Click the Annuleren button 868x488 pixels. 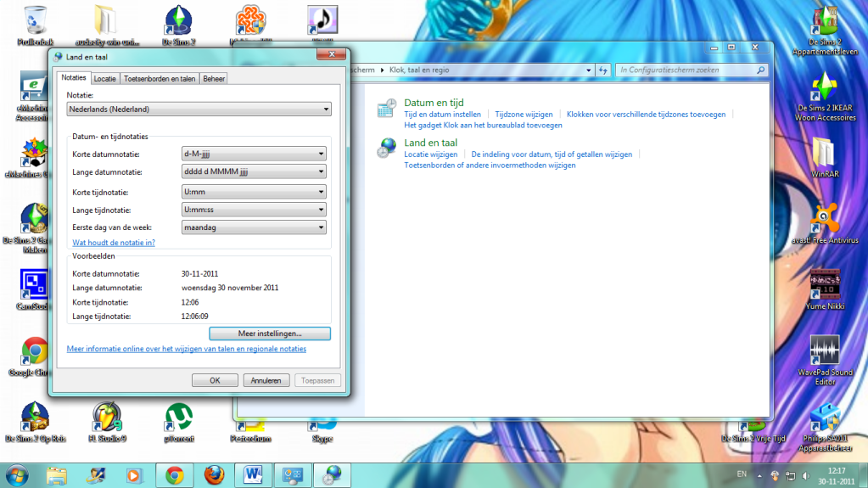pyautogui.click(x=266, y=380)
